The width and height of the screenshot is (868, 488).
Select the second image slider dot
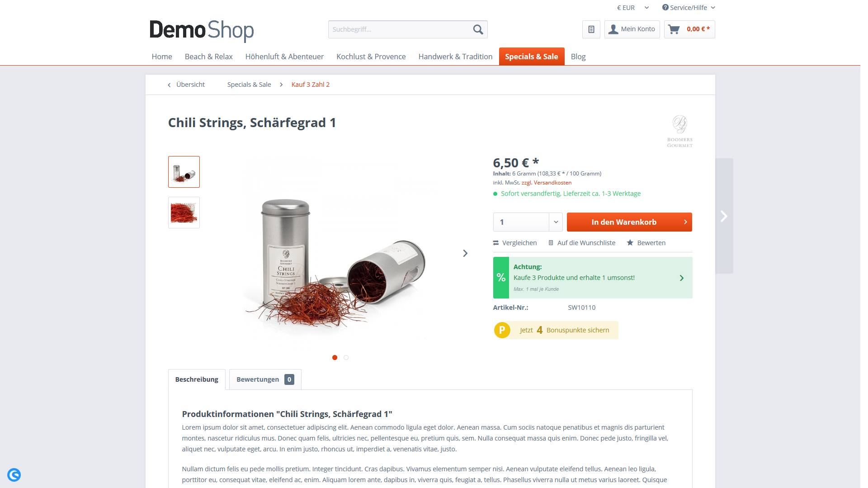[x=346, y=358]
